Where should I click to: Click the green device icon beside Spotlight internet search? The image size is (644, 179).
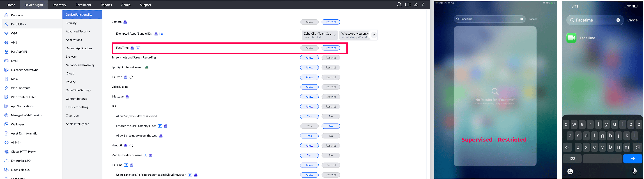pos(147,67)
